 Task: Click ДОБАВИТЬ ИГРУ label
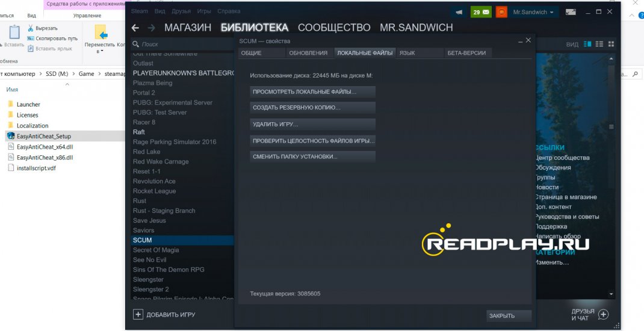point(171,315)
